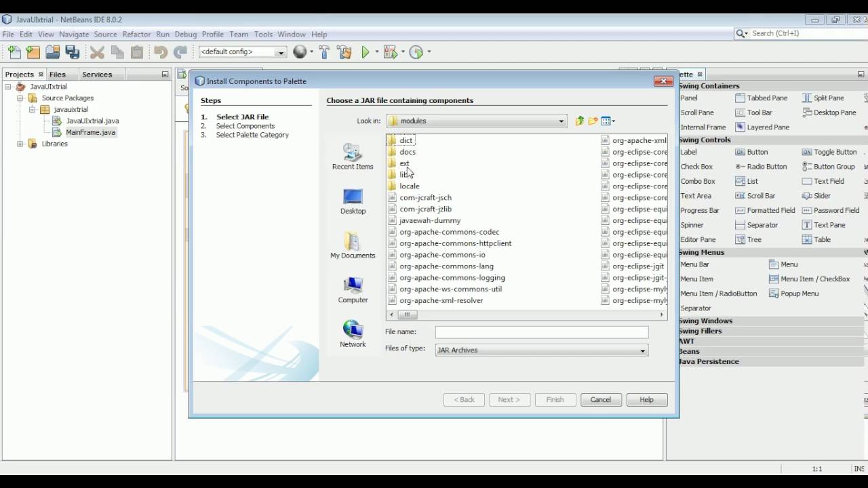Click the Help button in dialog
The height and width of the screenshot is (488, 868).
(x=647, y=400)
